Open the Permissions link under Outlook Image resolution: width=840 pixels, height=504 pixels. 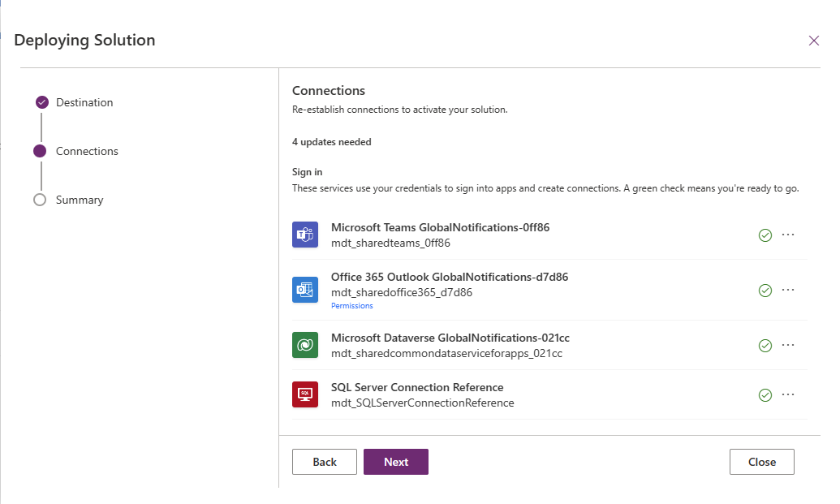pyautogui.click(x=351, y=306)
